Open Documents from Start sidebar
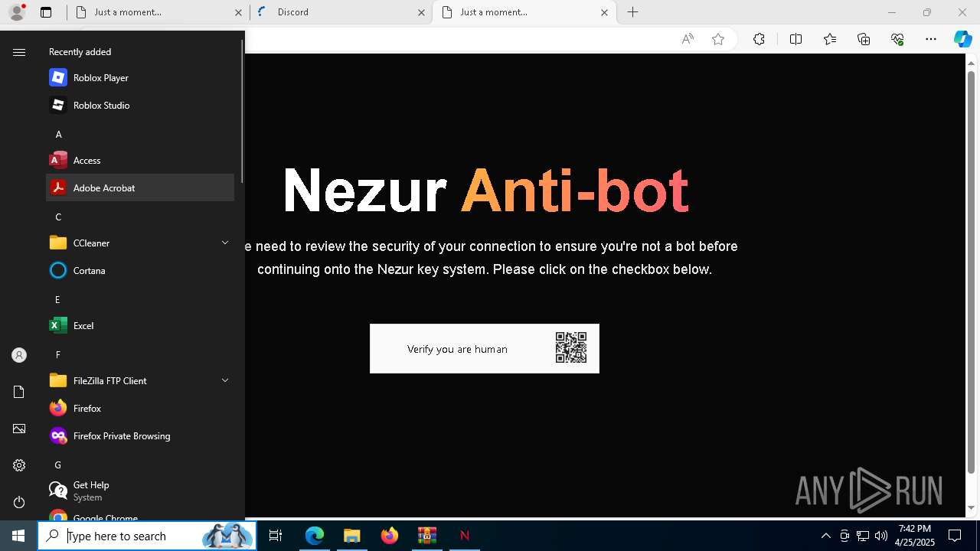The height and width of the screenshot is (551, 980). click(x=19, y=392)
